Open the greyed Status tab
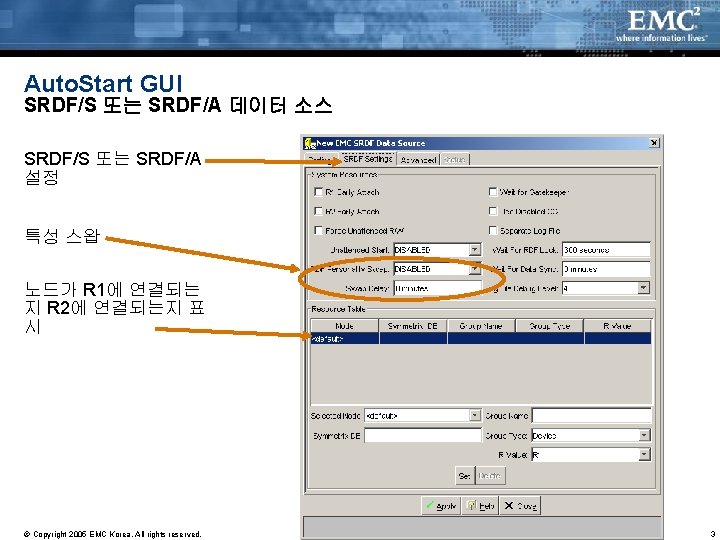The width and height of the screenshot is (720, 540). pyautogui.click(x=455, y=160)
